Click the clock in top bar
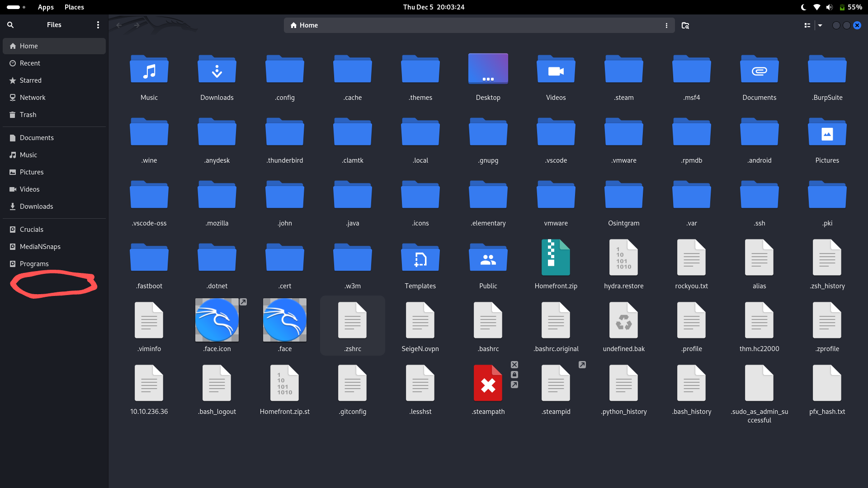Screen dimensions: 868x488 434,7
